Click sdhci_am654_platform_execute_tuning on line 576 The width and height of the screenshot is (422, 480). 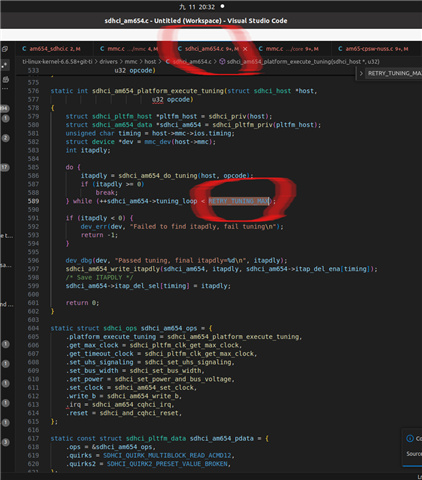coord(158,91)
